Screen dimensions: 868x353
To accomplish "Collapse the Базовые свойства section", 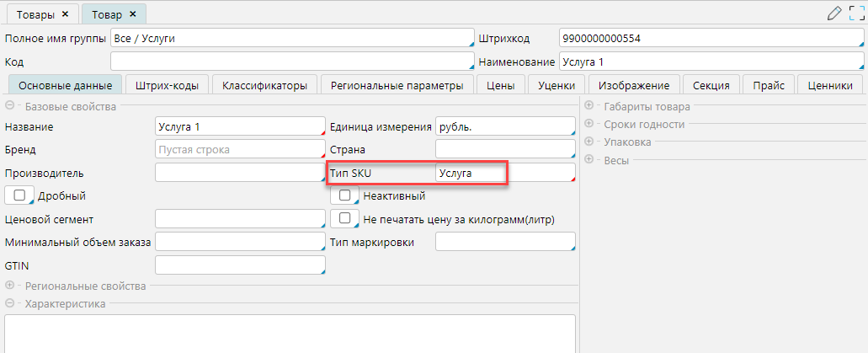I will (x=10, y=106).
